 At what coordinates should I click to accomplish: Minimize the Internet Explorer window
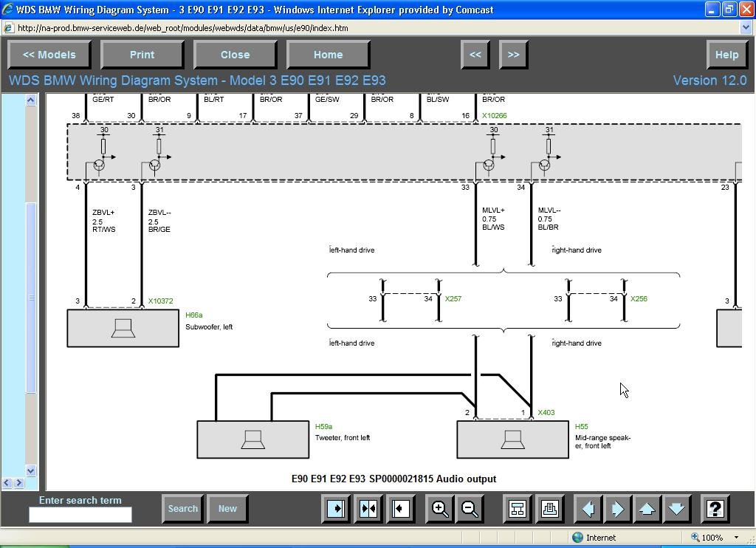(x=712, y=9)
